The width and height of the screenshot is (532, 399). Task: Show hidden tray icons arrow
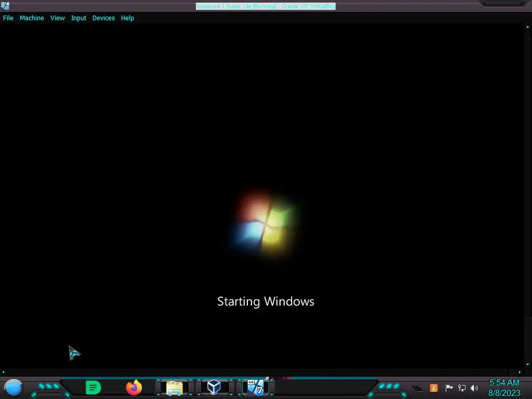[417, 388]
